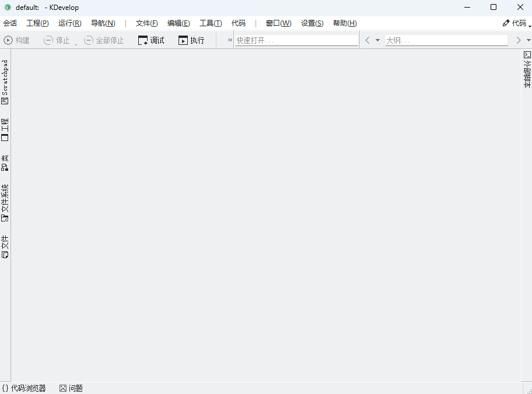Viewport: 532px width, 394px height.
Task: Open the 运行(R) menu
Action: (x=69, y=23)
